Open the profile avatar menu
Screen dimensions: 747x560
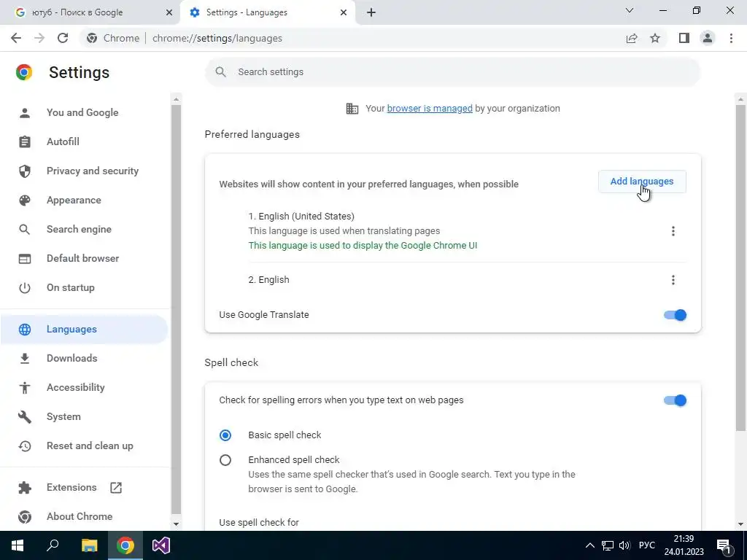(708, 38)
